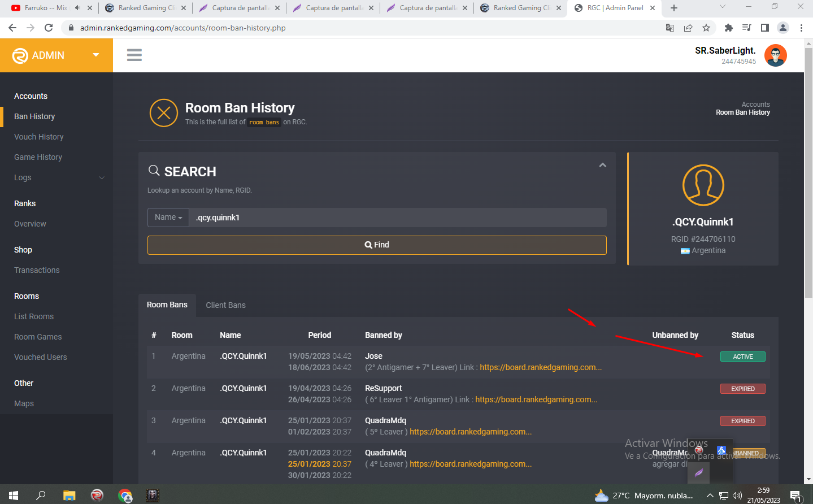
Task: Open Maps in sidebar
Action: [24, 403]
